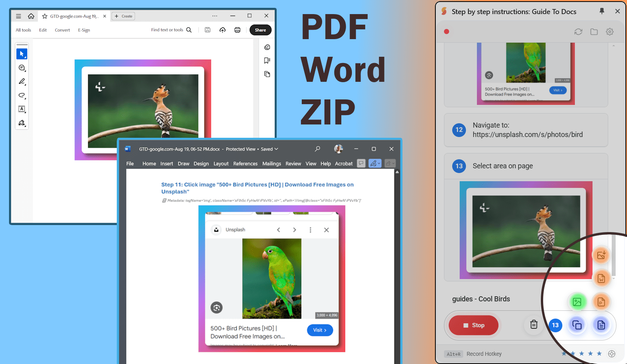Viewport: 627px width, 364px height.
Task: Open the folder icon in Guide panel
Action: click(594, 32)
